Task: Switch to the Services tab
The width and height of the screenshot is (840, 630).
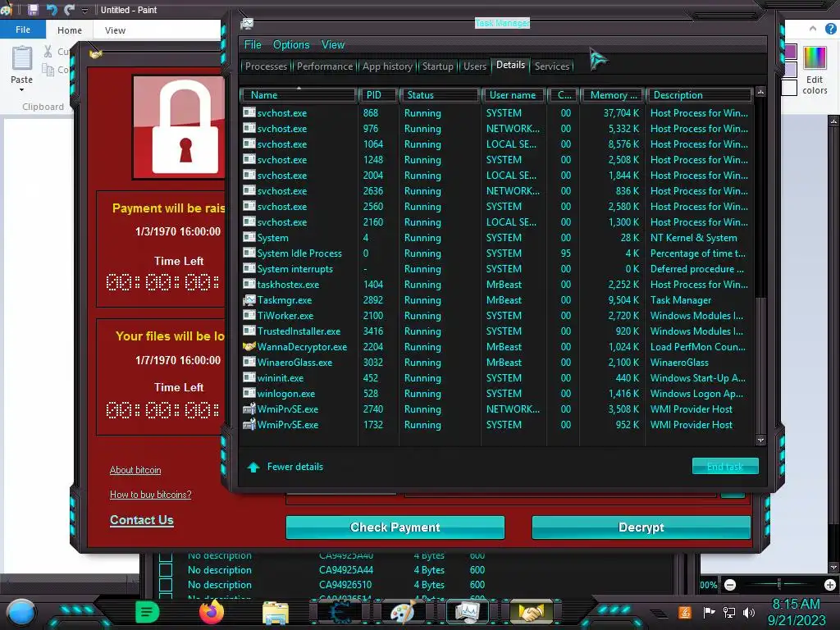Action: pos(552,66)
